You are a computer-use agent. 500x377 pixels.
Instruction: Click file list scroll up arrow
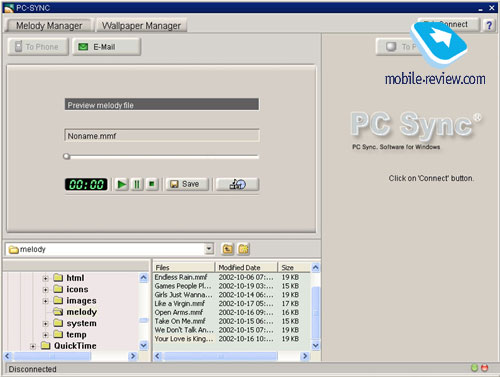pos(316,267)
